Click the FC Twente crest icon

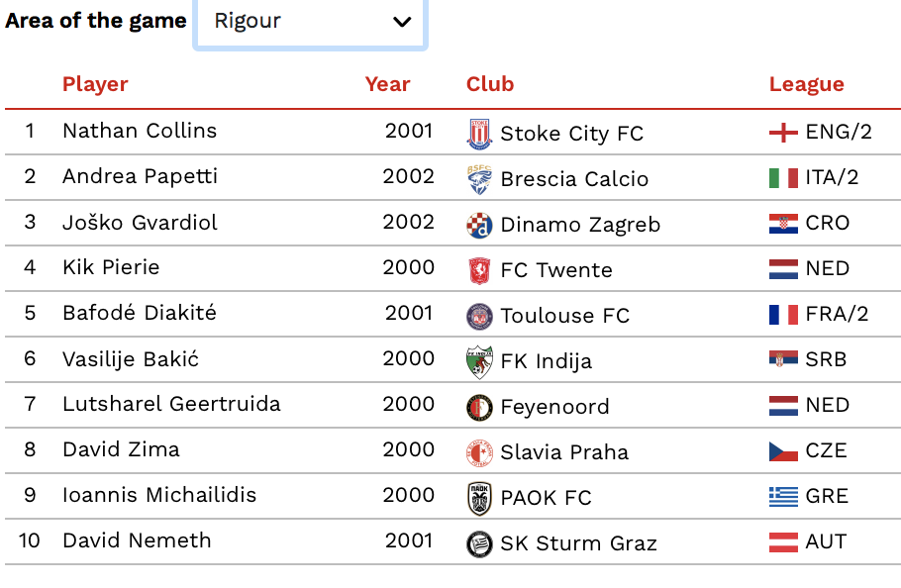[x=479, y=270]
